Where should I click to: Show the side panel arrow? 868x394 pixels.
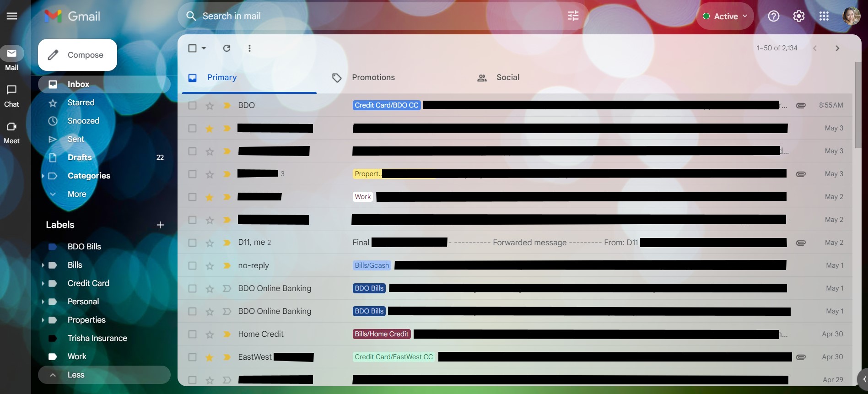tap(864, 379)
